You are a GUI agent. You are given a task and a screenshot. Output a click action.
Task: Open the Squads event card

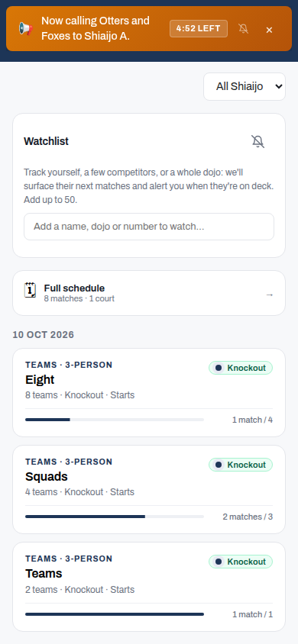click(149, 490)
